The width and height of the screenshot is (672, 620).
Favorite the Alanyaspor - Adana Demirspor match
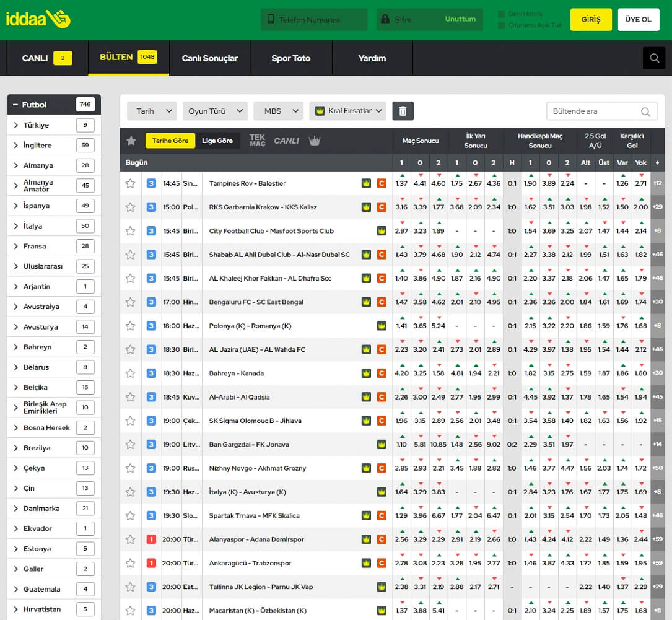click(130, 539)
